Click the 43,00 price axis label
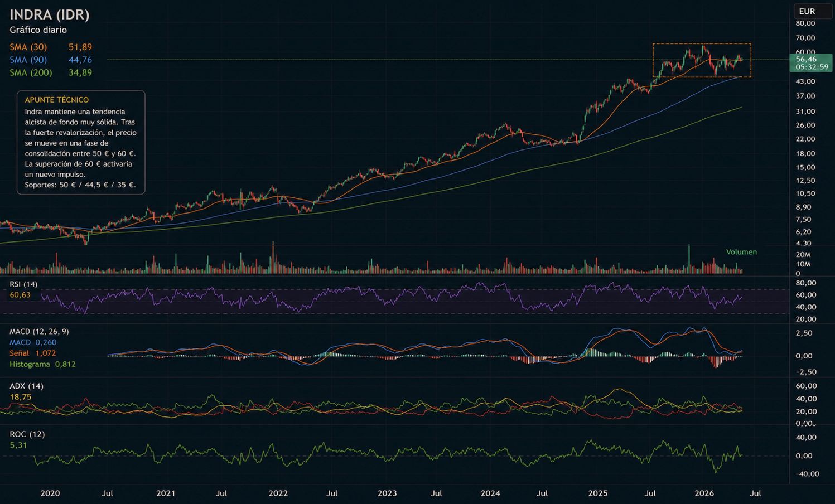Screen dimensions: 835x504 click(805, 81)
